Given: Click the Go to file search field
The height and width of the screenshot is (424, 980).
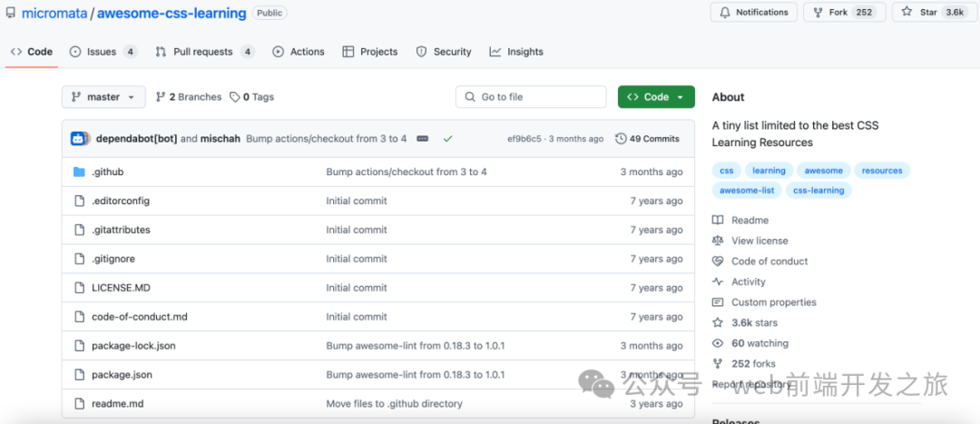Looking at the screenshot, I should [531, 97].
